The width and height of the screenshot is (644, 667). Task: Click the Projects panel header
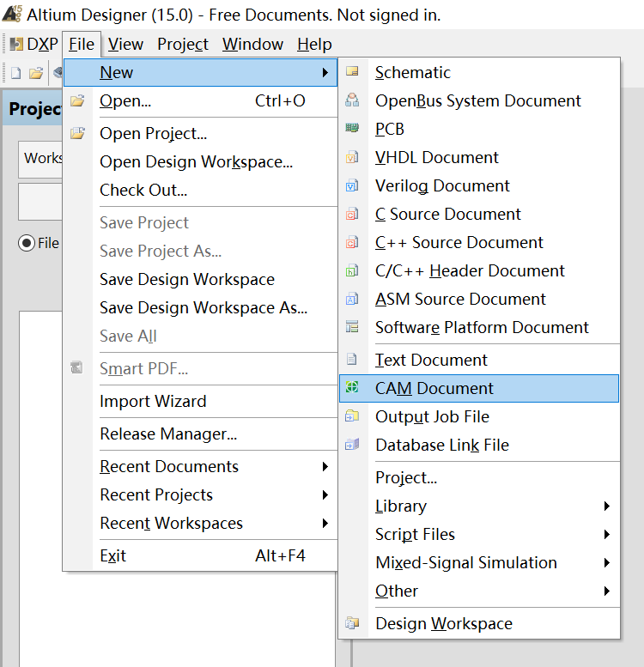[x=33, y=107]
